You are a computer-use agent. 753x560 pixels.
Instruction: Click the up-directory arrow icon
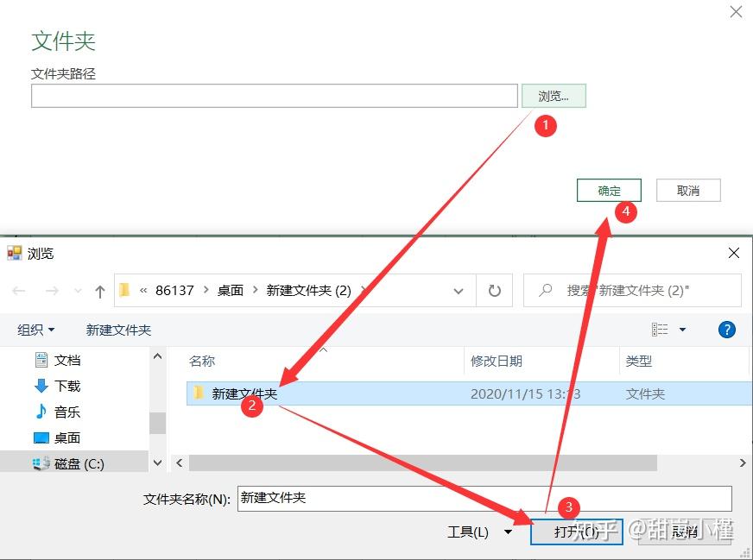[x=100, y=292]
